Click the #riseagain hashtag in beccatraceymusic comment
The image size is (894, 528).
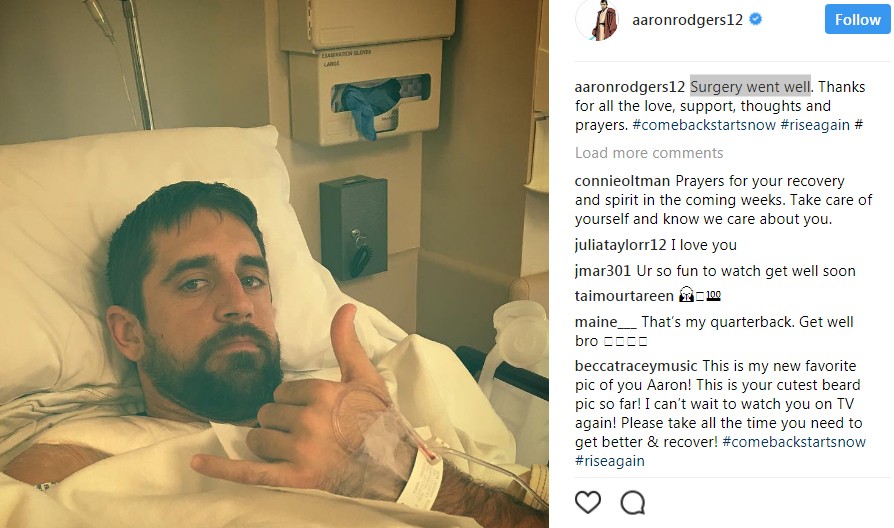(609, 461)
